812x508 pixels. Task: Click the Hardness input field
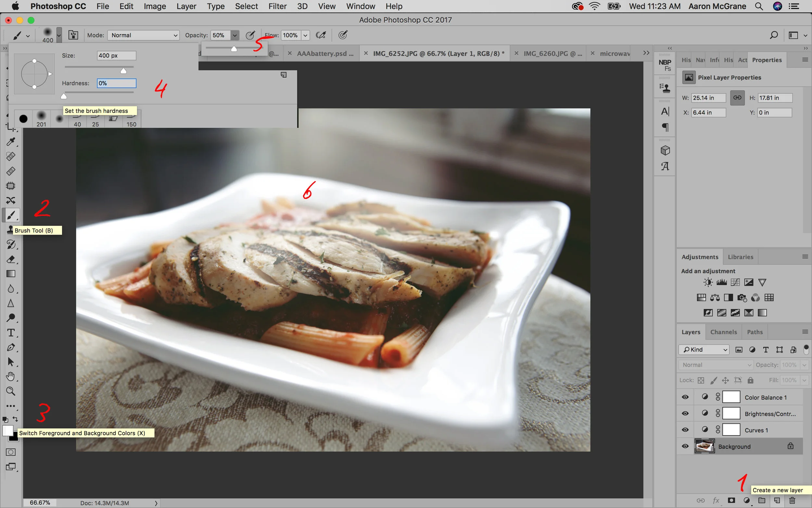[117, 83]
